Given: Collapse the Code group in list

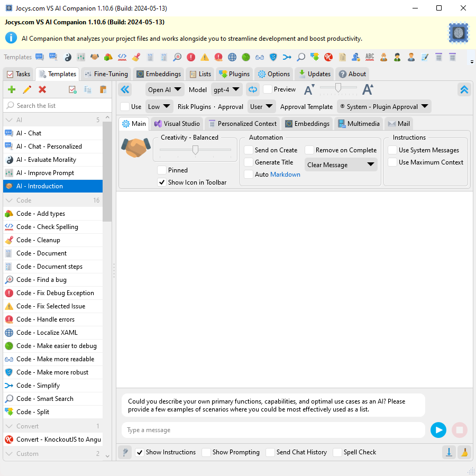Looking at the screenshot, I should coord(9,200).
